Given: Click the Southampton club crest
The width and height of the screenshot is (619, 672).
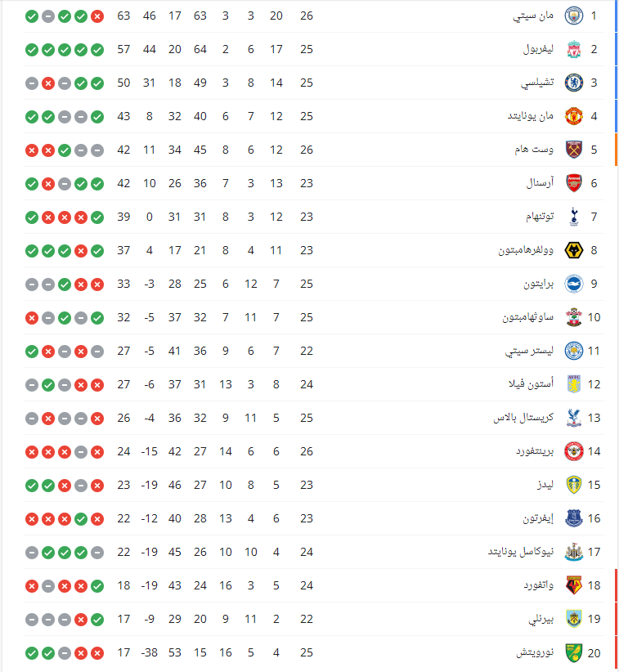Looking at the screenshot, I should coord(574,317).
